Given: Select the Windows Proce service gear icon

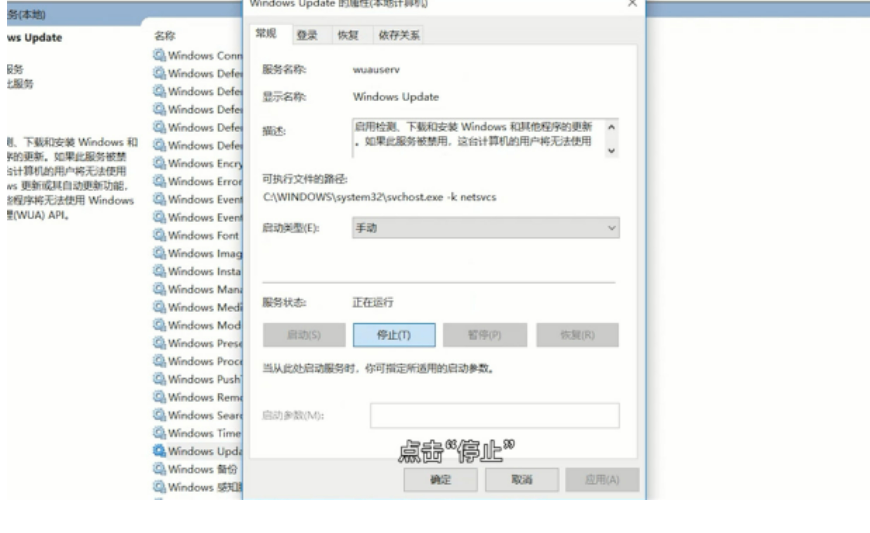Looking at the screenshot, I should [159, 361].
